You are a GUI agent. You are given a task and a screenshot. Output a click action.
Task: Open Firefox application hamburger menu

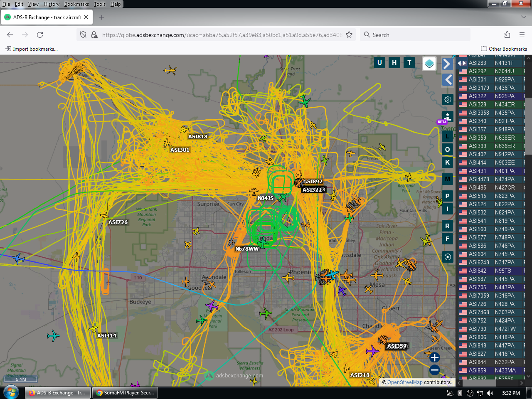[522, 35]
